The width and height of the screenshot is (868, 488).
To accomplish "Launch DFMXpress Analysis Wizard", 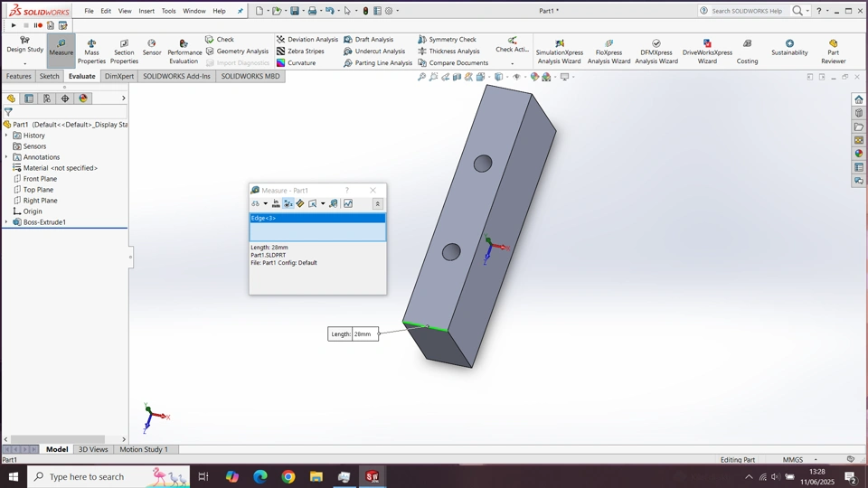I will pyautogui.click(x=656, y=52).
